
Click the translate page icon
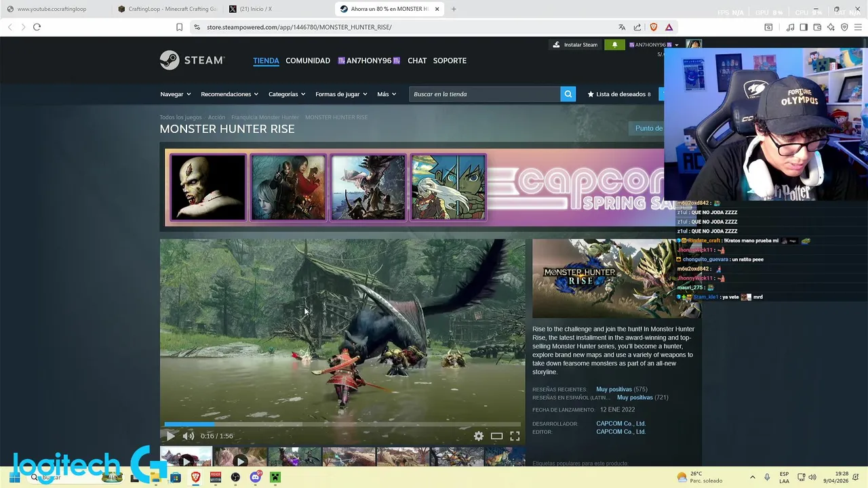coord(622,27)
